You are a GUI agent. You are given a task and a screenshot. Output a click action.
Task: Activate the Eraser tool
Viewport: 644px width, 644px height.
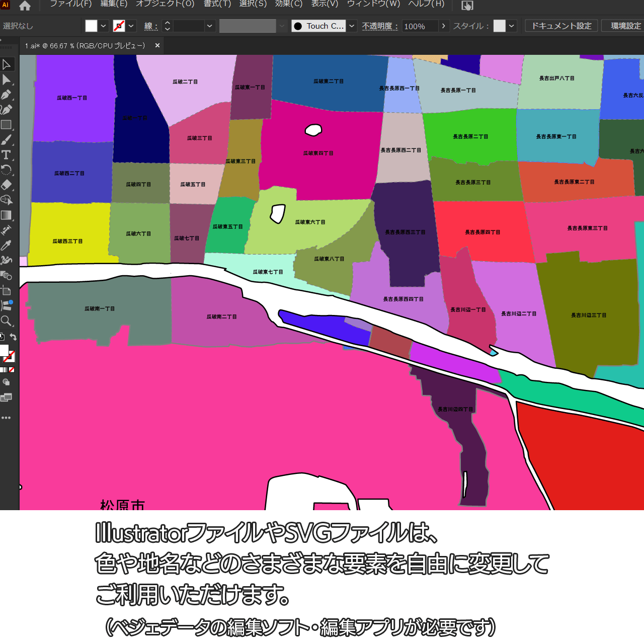(x=7, y=185)
